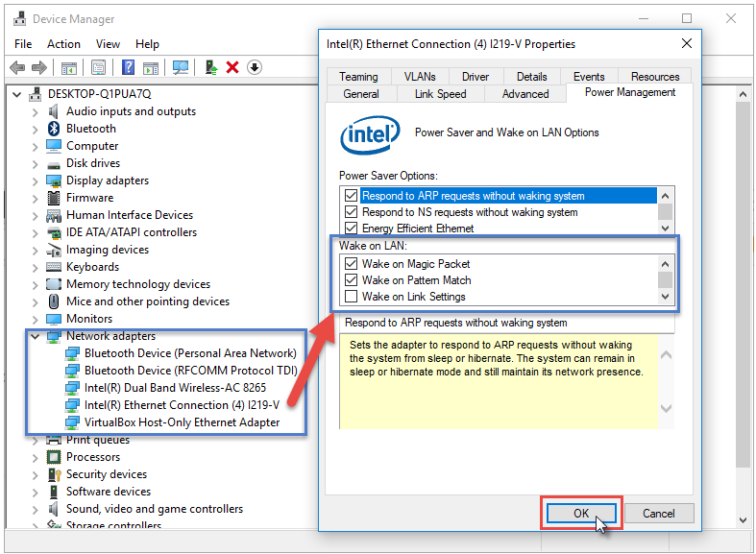Image resolution: width=756 pixels, height=554 pixels.
Task: Open the Properties toolbar icon
Action: point(98,67)
